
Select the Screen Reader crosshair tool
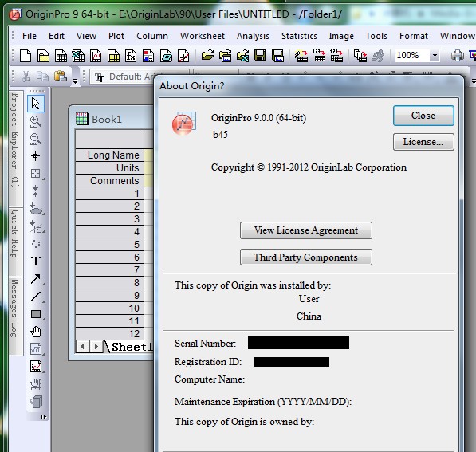[36, 156]
